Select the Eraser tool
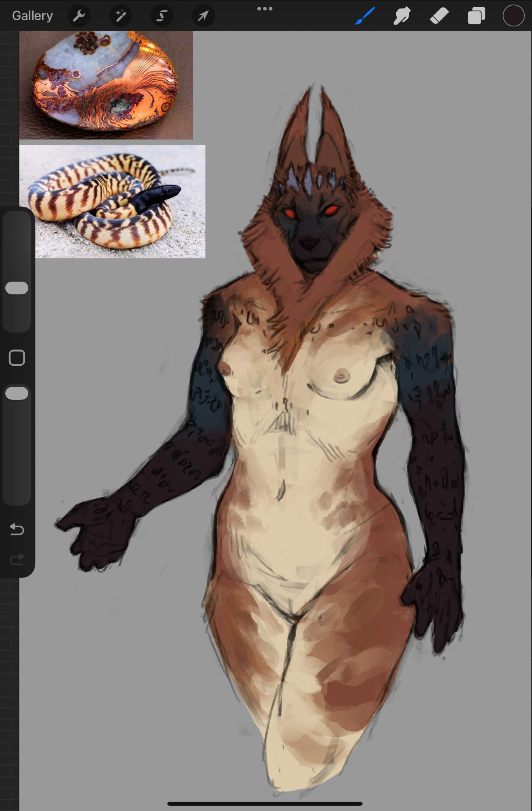 click(439, 16)
